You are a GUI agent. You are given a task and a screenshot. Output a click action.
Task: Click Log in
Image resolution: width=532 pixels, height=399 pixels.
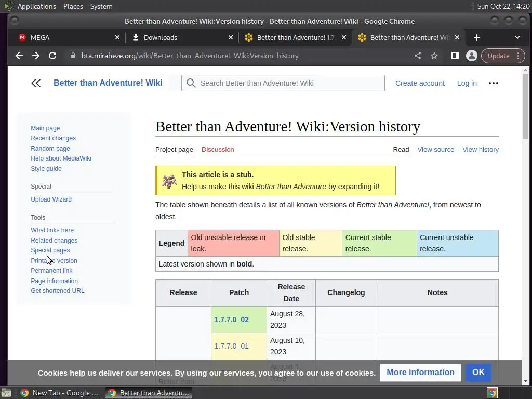[x=467, y=83]
